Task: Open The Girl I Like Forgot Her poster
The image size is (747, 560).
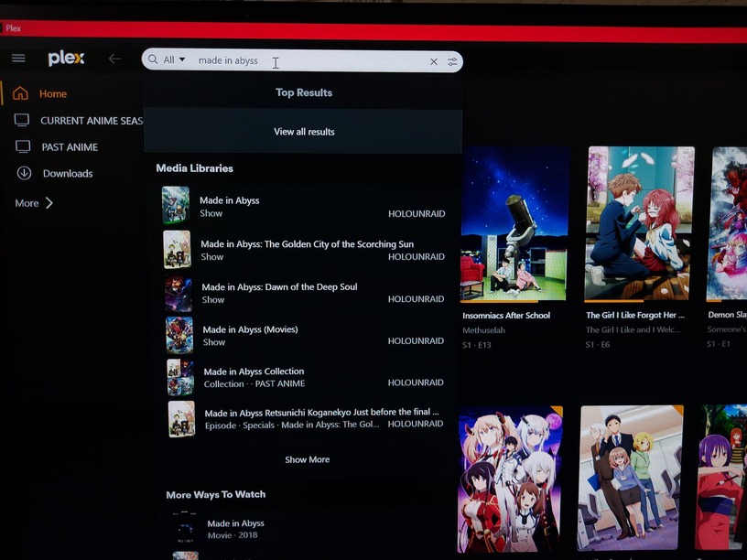Action: [639, 224]
